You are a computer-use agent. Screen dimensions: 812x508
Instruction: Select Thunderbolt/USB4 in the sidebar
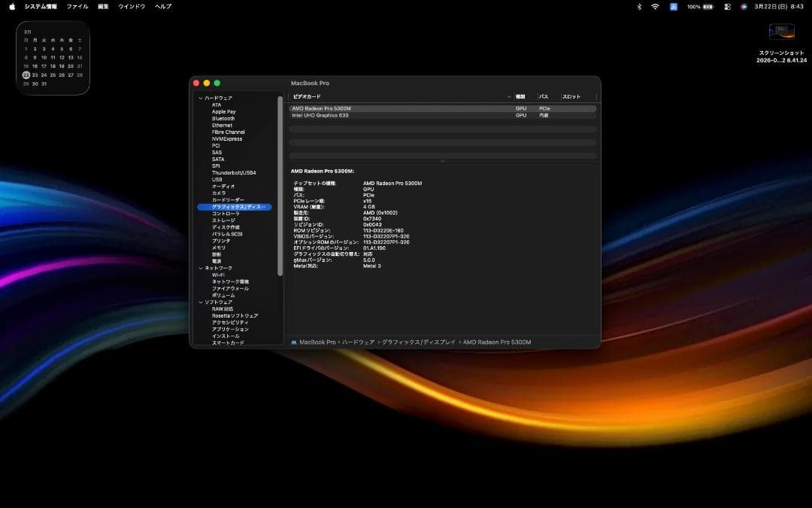click(234, 172)
